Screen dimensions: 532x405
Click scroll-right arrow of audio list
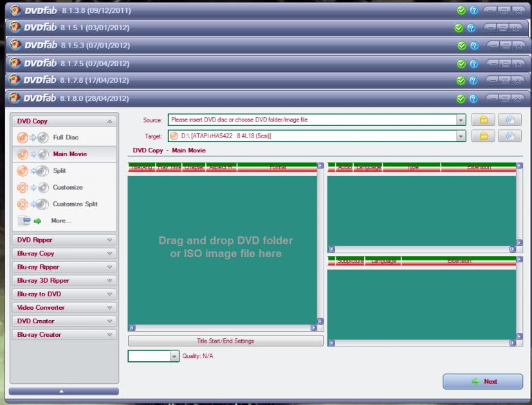click(x=512, y=249)
